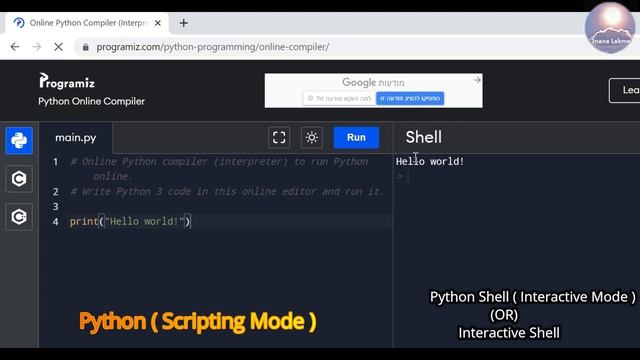Run the Python code
This screenshot has width=640, height=360.
pyautogui.click(x=356, y=138)
